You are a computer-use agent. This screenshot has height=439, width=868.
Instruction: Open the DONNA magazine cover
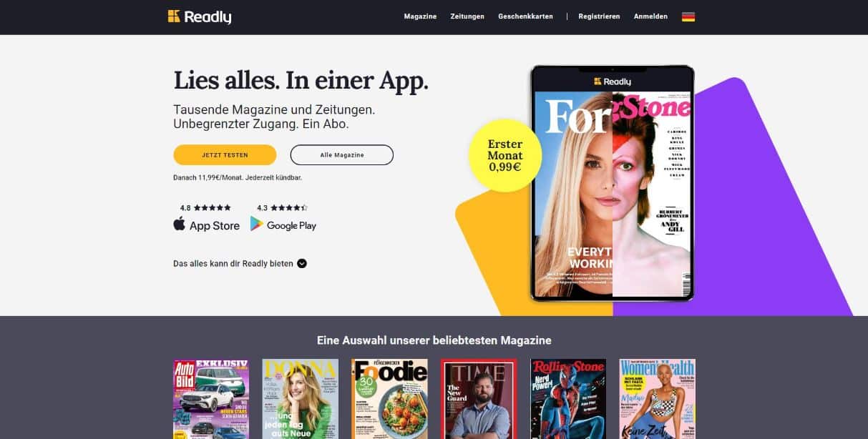point(301,399)
